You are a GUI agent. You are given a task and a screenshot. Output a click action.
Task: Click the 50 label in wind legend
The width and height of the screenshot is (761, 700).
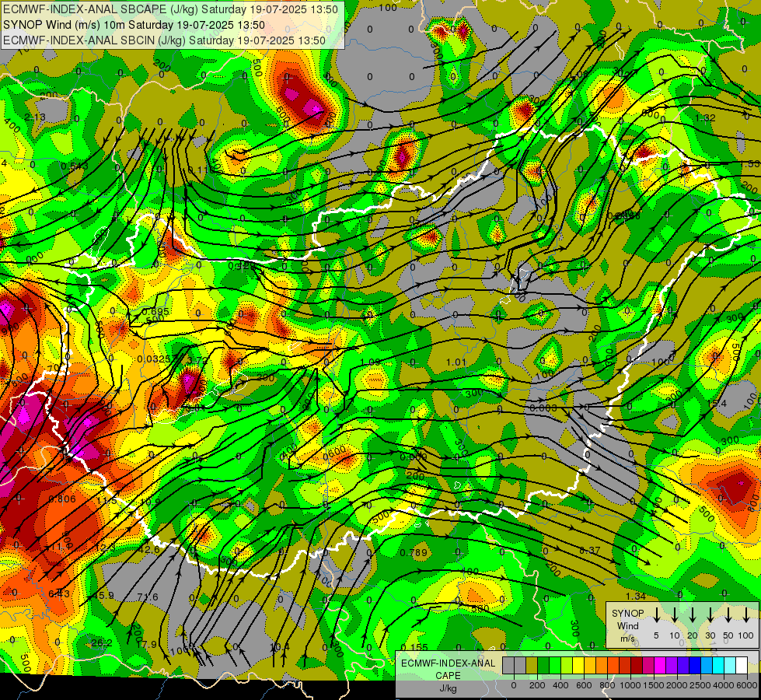(x=728, y=636)
